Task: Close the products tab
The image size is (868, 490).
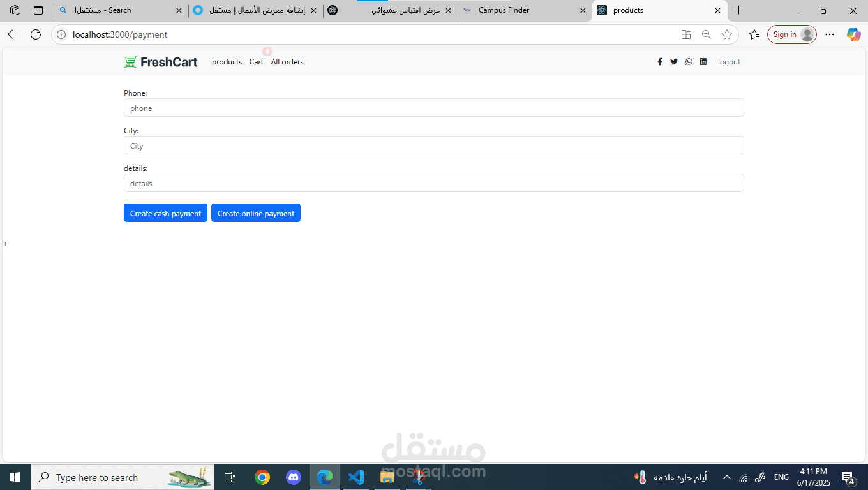Action: (717, 10)
